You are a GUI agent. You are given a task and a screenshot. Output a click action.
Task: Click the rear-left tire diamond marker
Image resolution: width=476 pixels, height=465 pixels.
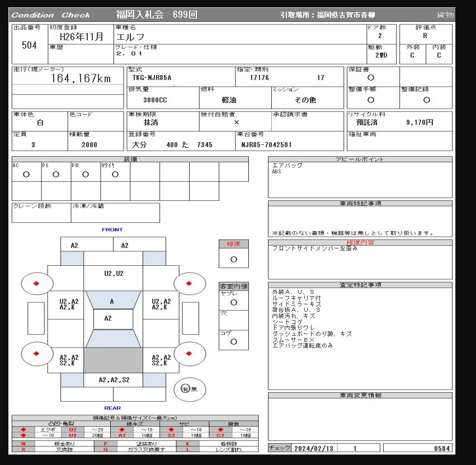pyautogui.click(x=36, y=354)
